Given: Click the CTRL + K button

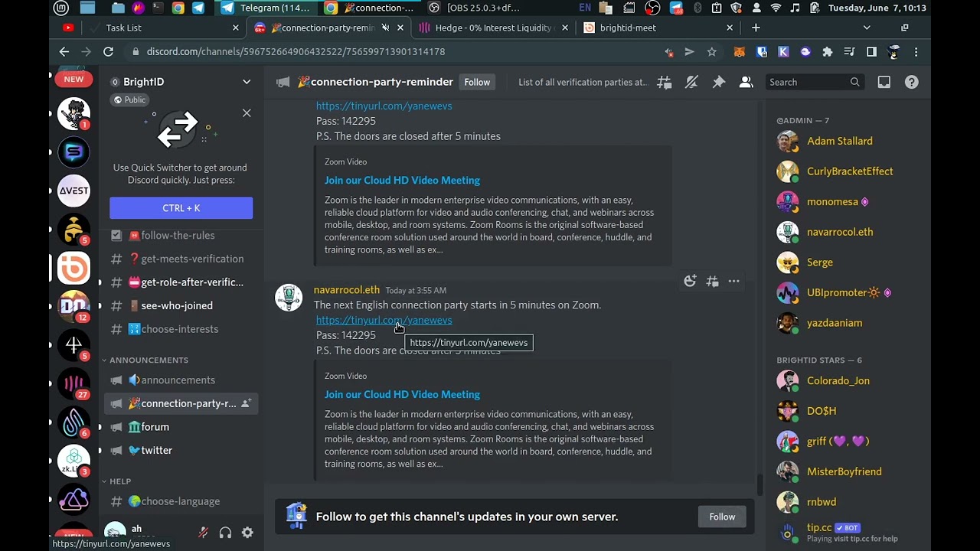Looking at the screenshot, I should pos(181,208).
